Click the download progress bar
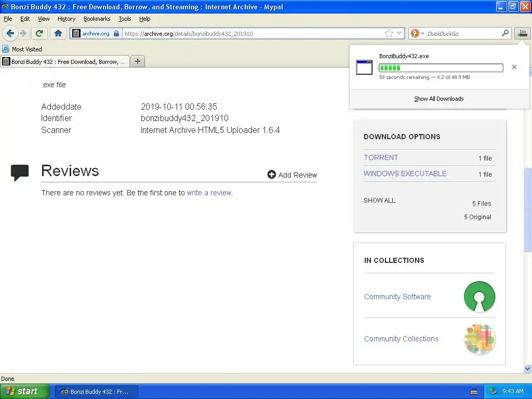The width and height of the screenshot is (532, 399). click(441, 68)
